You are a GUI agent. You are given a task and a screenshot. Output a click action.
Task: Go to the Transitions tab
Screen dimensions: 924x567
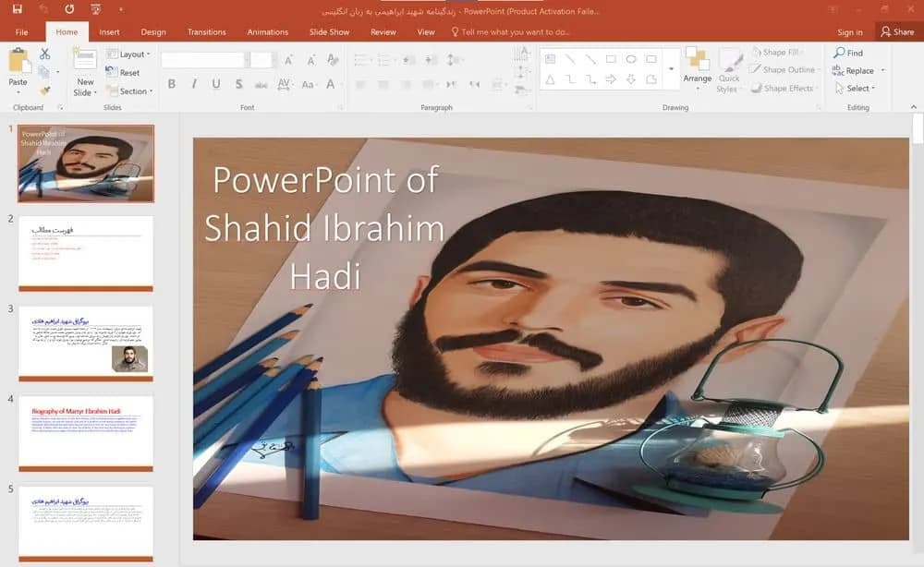pyautogui.click(x=206, y=32)
